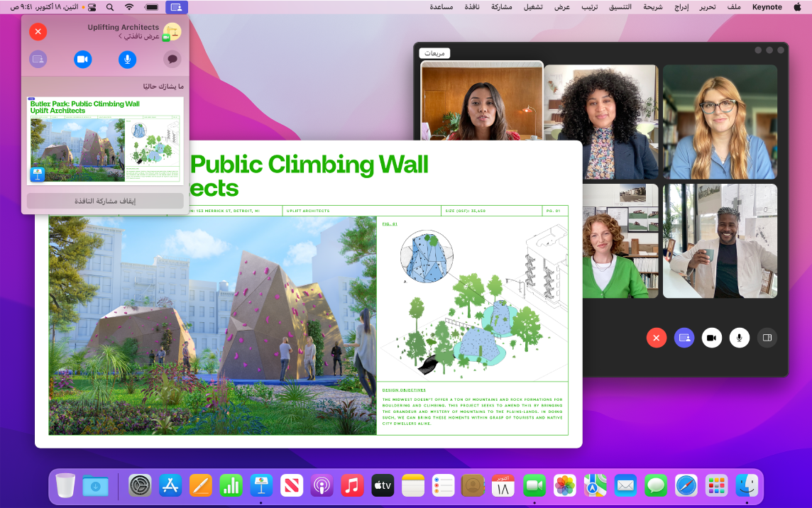Open FaceTime from the Dock
Screen dimensions: 812x508
pyautogui.click(x=534, y=486)
